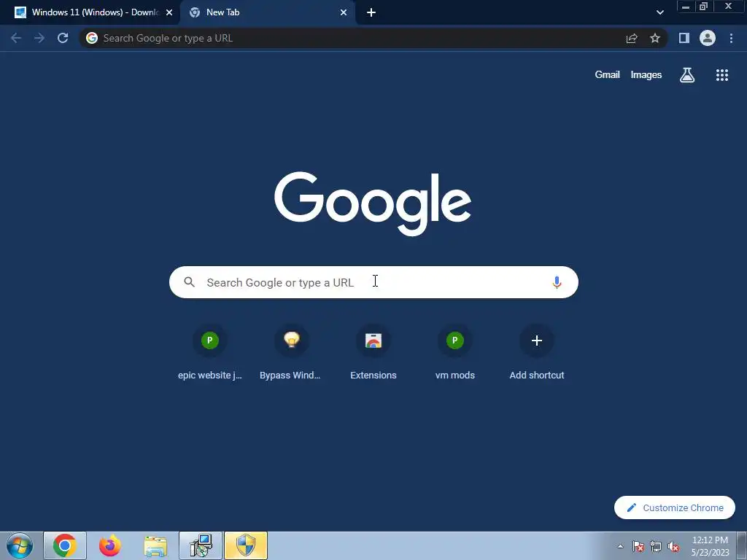Viewport: 747px width, 560px height.
Task: Open the Bypass Wind... shortcut
Action: [x=290, y=352]
